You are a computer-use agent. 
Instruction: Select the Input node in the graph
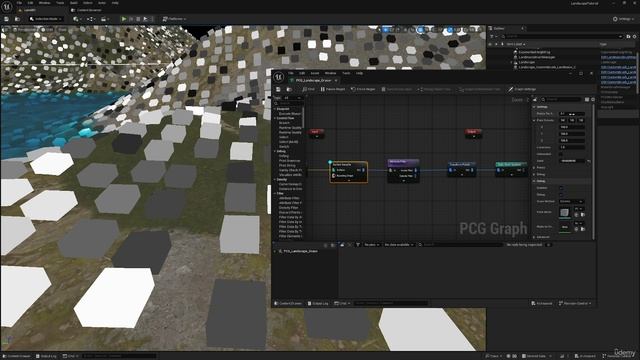[x=316, y=133]
